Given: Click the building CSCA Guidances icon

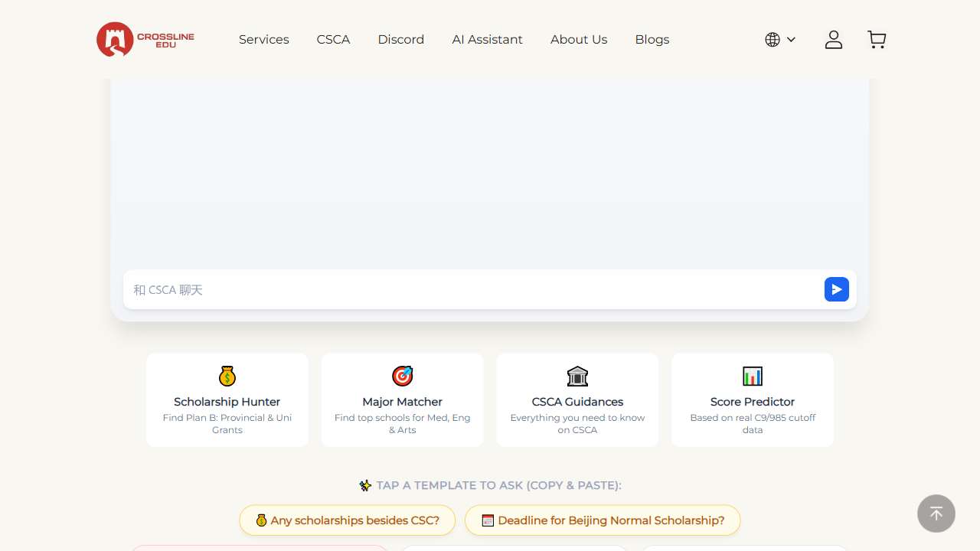Looking at the screenshot, I should (577, 377).
